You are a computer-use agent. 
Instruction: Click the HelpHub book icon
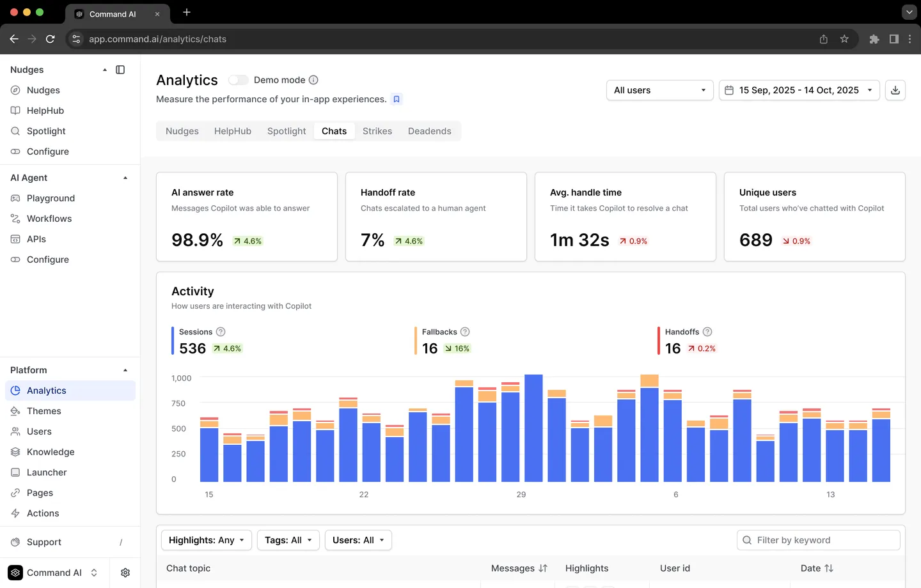tap(15, 111)
